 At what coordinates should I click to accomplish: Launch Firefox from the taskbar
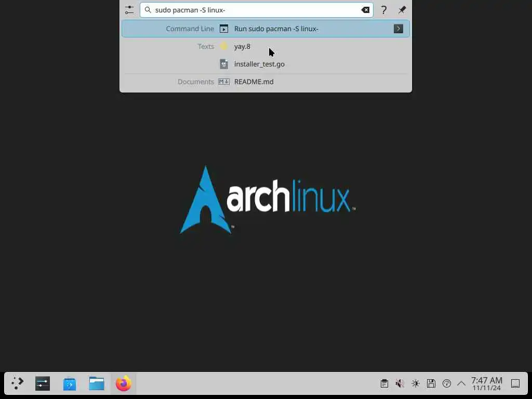pos(124,383)
